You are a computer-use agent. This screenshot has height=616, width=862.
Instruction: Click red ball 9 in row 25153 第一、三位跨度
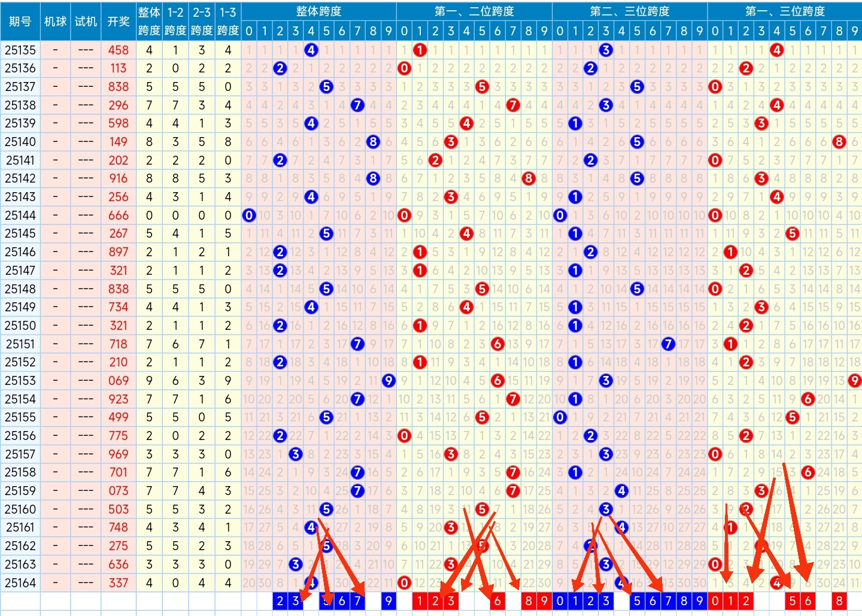pos(854,381)
